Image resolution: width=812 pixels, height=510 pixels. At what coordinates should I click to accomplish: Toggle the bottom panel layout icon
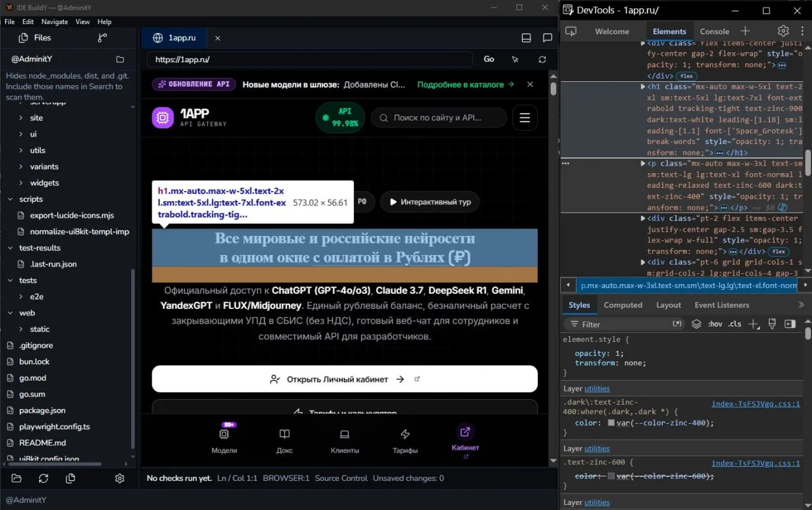pos(526,38)
